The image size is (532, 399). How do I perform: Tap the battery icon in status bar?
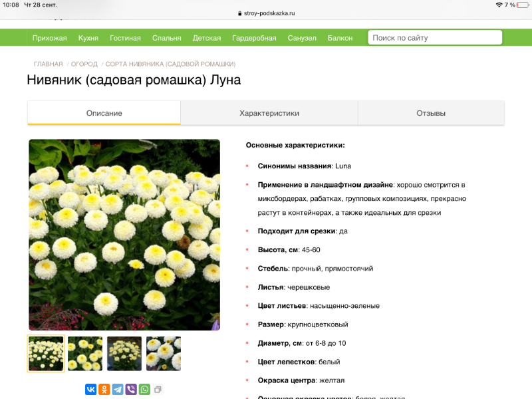[x=523, y=5]
